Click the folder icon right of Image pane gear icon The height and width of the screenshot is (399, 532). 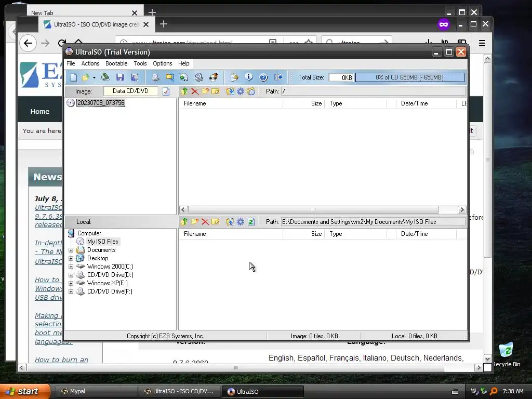tap(251, 91)
